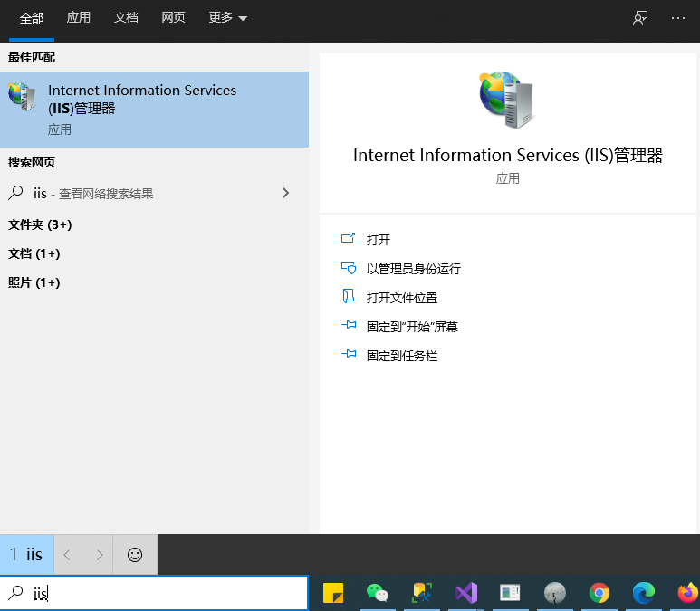Click the IIS globe-server icon in best match
Image resolution: width=700 pixels, height=611 pixels.
click(x=22, y=97)
